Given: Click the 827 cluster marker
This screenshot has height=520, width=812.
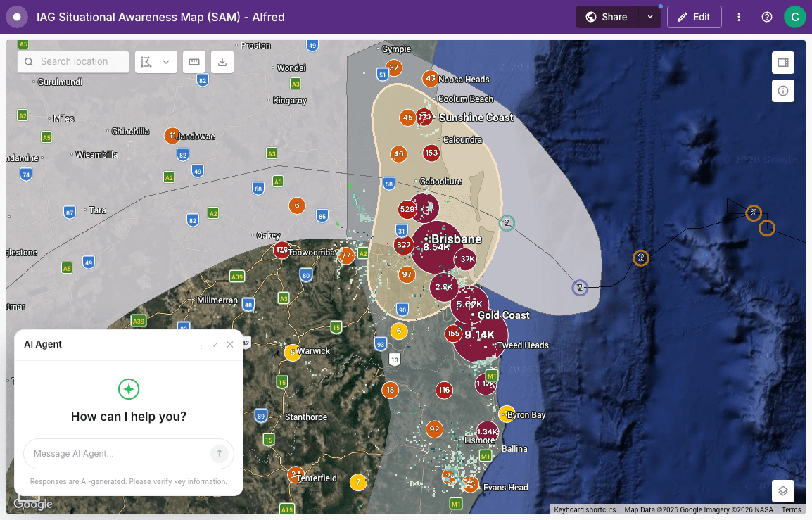Looking at the screenshot, I should pyautogui.click(x=403, y=245).
